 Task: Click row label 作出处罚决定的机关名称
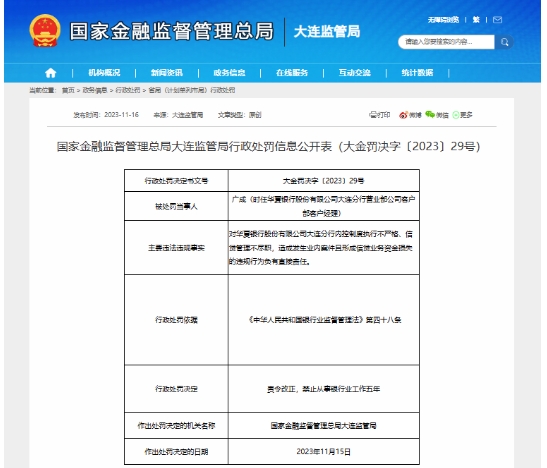177,426
